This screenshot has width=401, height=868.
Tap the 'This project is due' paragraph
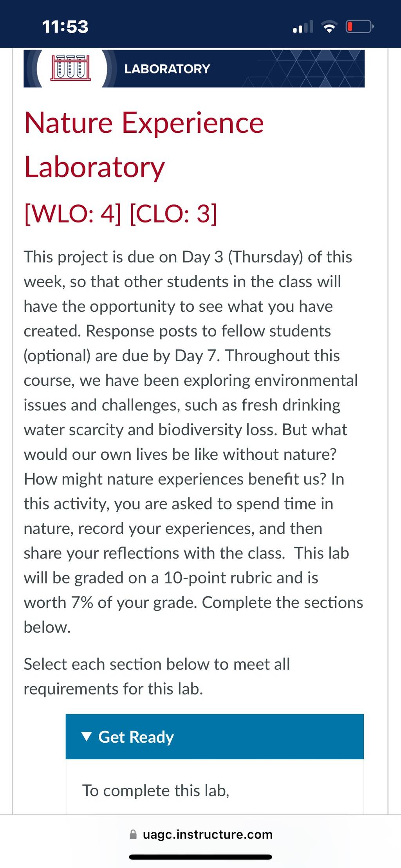(x=193, y=442)
